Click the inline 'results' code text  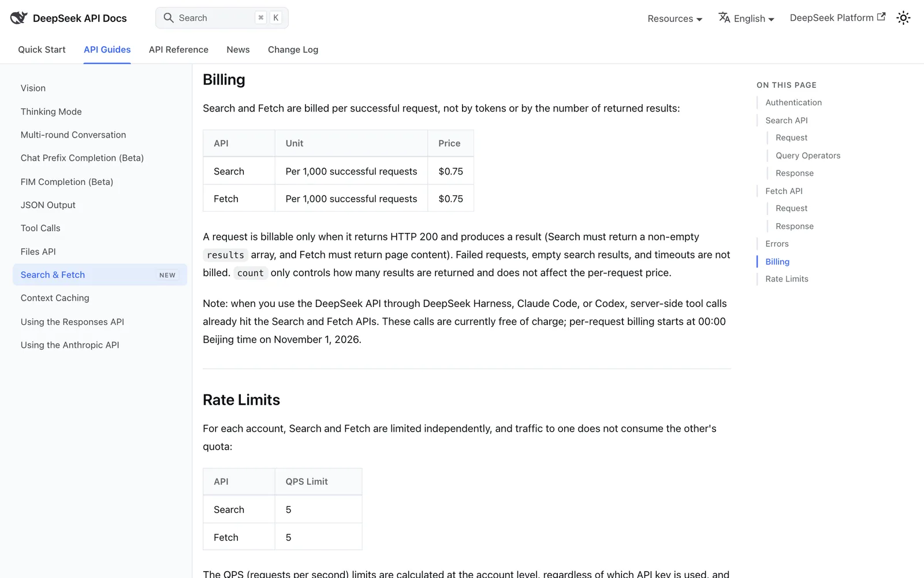[225, 255]
